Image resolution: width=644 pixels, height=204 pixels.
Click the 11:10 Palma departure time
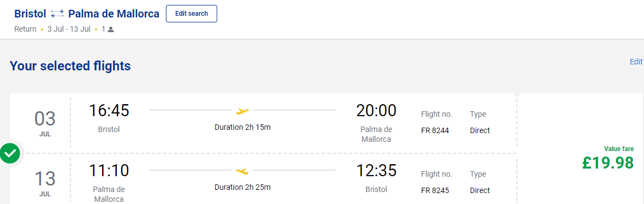[x=109, y=170]
